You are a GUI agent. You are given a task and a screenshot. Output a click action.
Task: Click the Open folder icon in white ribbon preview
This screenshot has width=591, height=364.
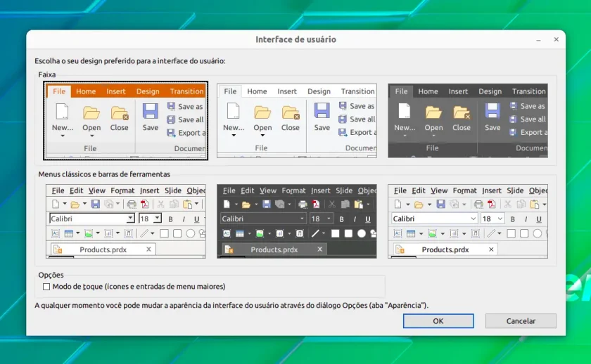(262, 112)
